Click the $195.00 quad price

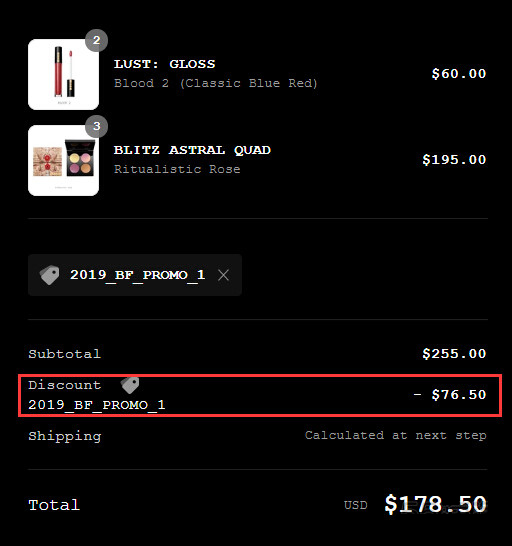454,160
